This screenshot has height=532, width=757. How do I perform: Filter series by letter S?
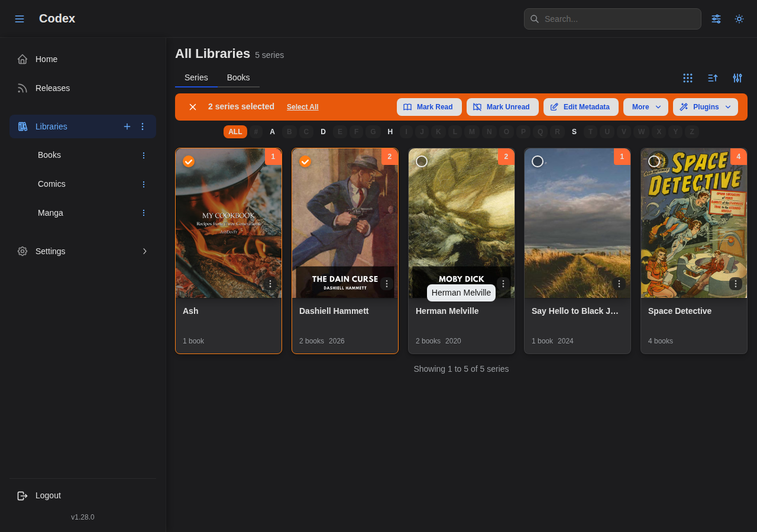click(x=574, y=132)
